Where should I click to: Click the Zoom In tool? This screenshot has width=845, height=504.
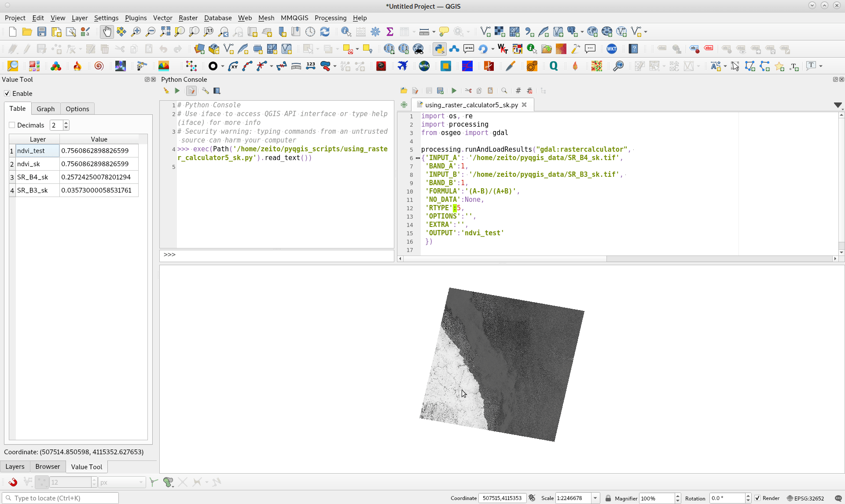(136, 32)
